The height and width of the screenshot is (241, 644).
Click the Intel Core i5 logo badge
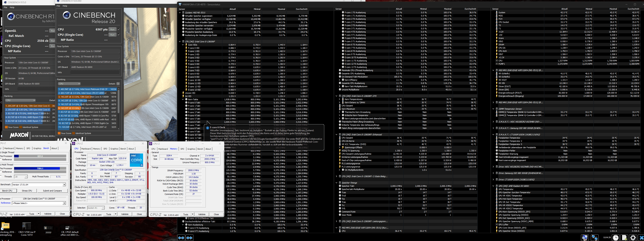(136, 160)
